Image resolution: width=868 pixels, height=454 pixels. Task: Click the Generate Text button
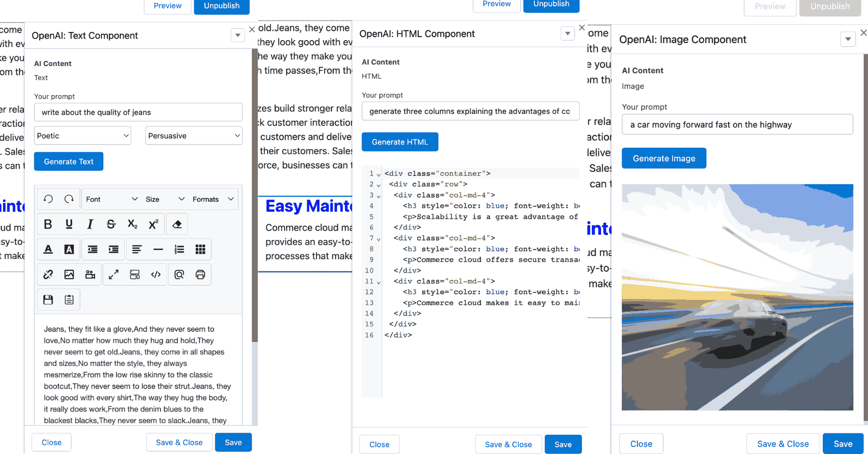click(x=69, y=161)
